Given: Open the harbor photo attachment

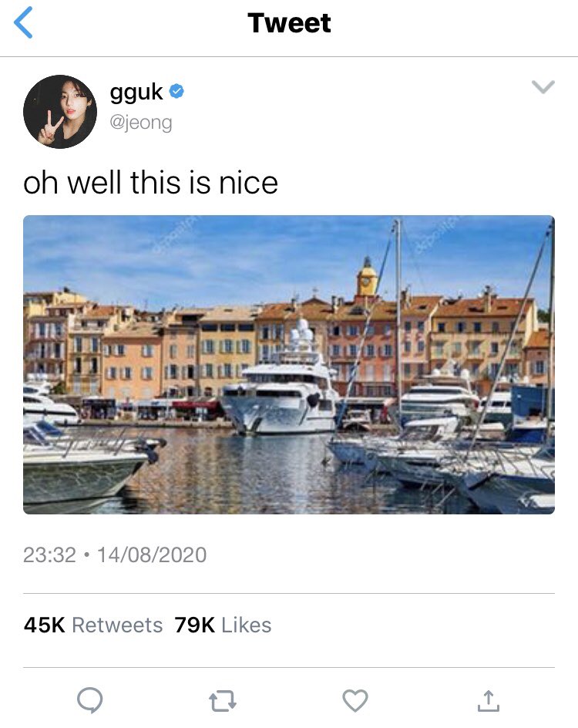Looking at the screenshot, I should click(289, 365).
